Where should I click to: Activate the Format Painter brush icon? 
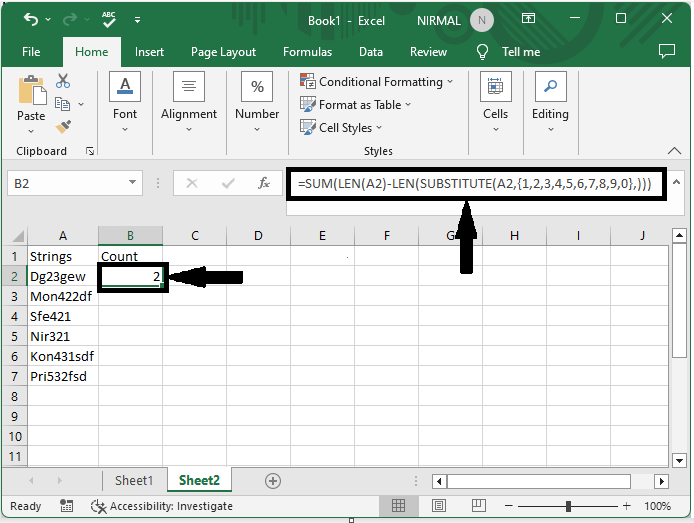63,127
